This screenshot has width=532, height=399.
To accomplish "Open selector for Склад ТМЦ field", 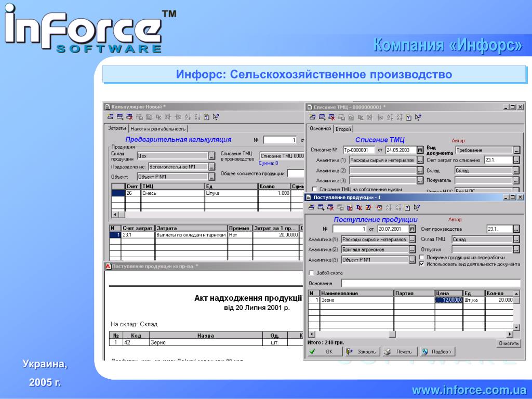I will 516,239.
